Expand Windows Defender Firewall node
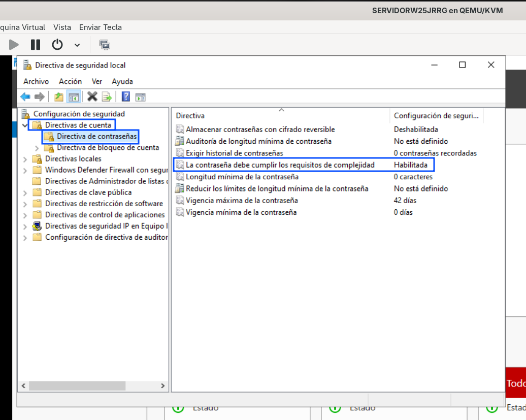Image resolution: width=526 pixels, height=420 pixels. [x=25, y=171]
